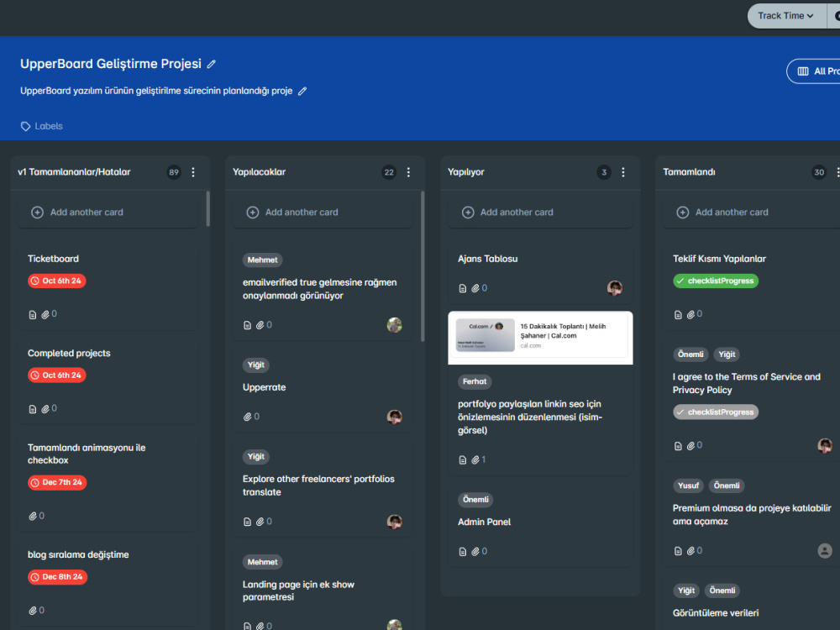Click the attachment paperclip on Completed projects card
The height and width of the screenshot is (630, 840).
click(45, 409)
